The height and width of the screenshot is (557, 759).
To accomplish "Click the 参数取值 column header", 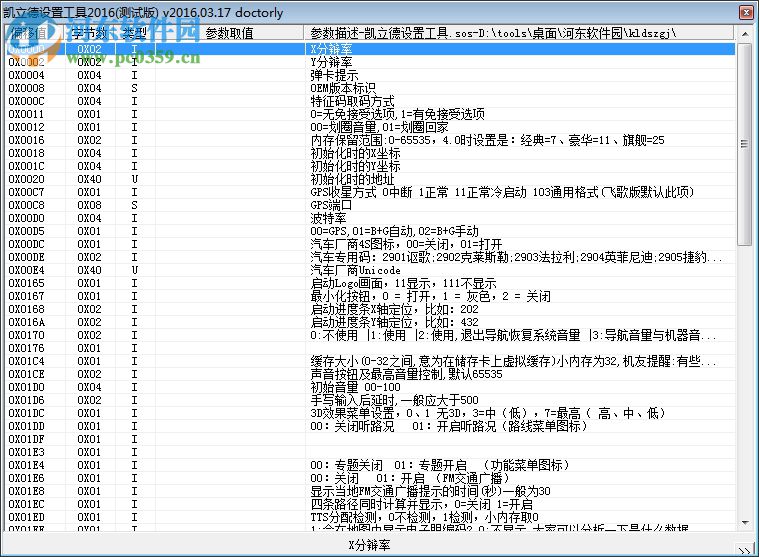I will (229, 33).
